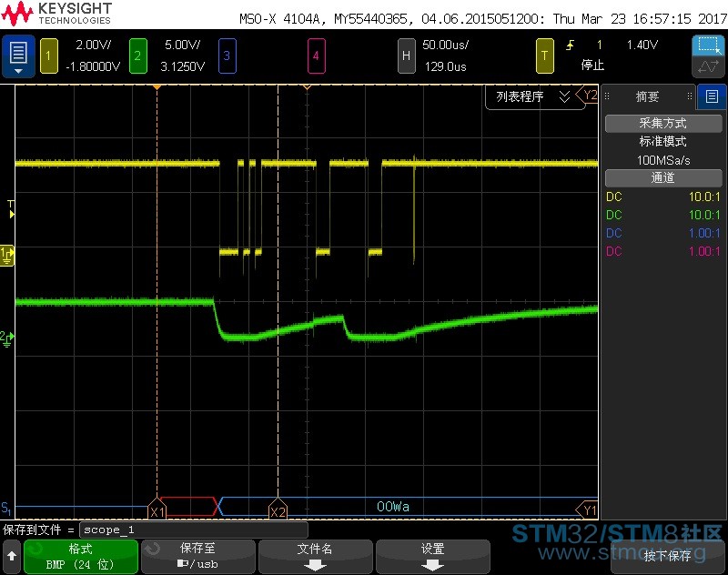
Task: Click the 1.40V trigger level value
Action: [x=642, y=45]
